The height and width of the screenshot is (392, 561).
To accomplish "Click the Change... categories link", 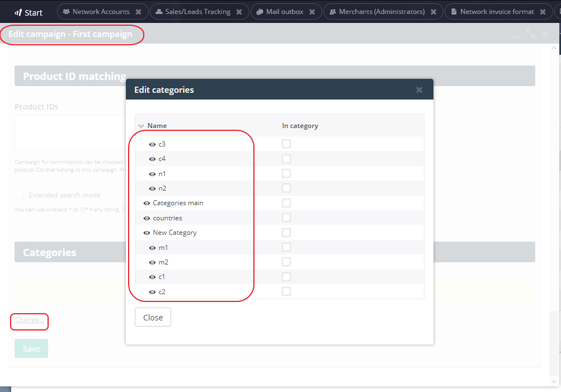I will 30,320.
